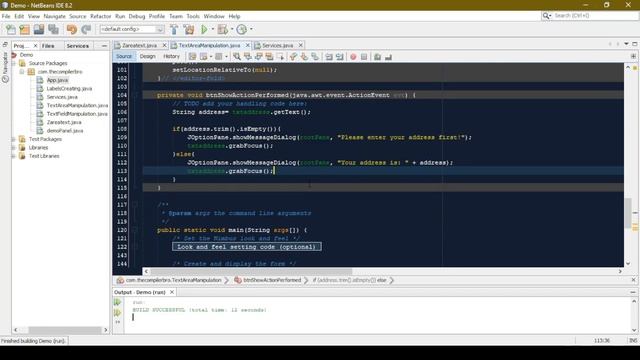Image resolution: width=640 pixels, height=360 pixels.
Task: Switch to the Services panel tab
Action: point(78,46)
